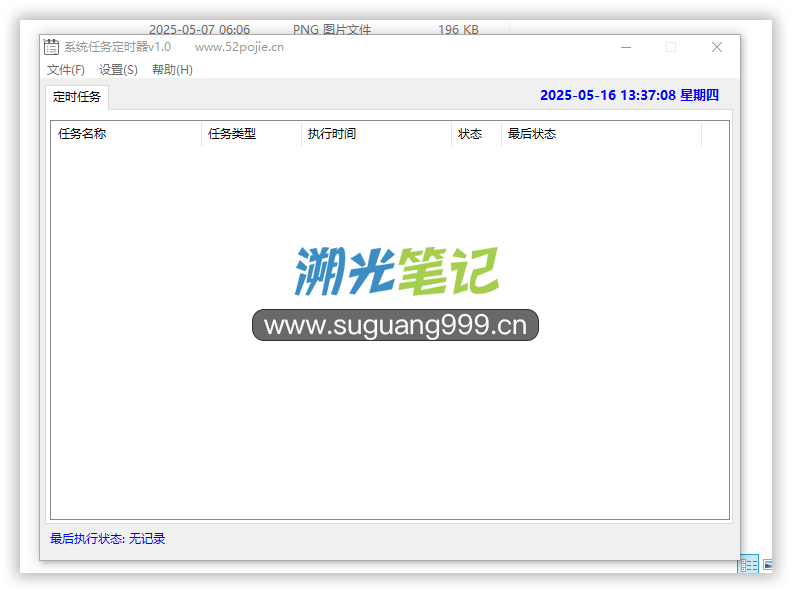
Task: Click the details view icon in background window
Action: (x=749, y=564)
